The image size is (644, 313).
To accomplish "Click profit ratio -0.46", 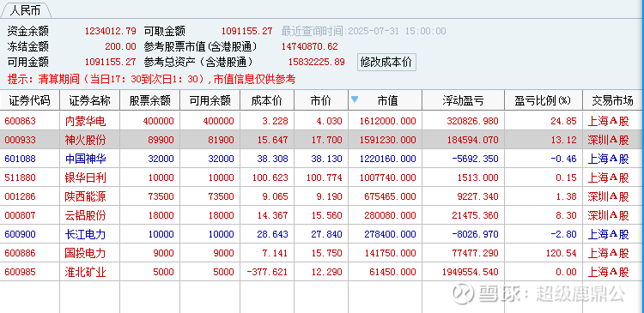I will click(563, 159).
